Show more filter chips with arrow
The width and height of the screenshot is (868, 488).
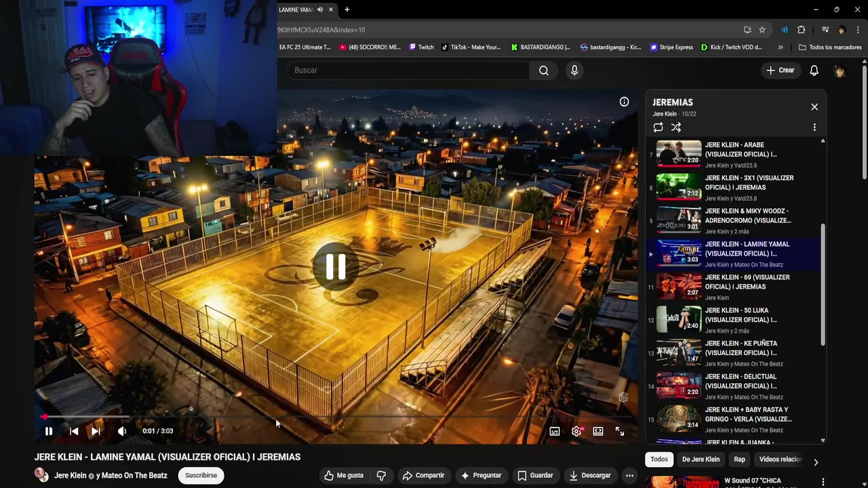tap(816, 462)
